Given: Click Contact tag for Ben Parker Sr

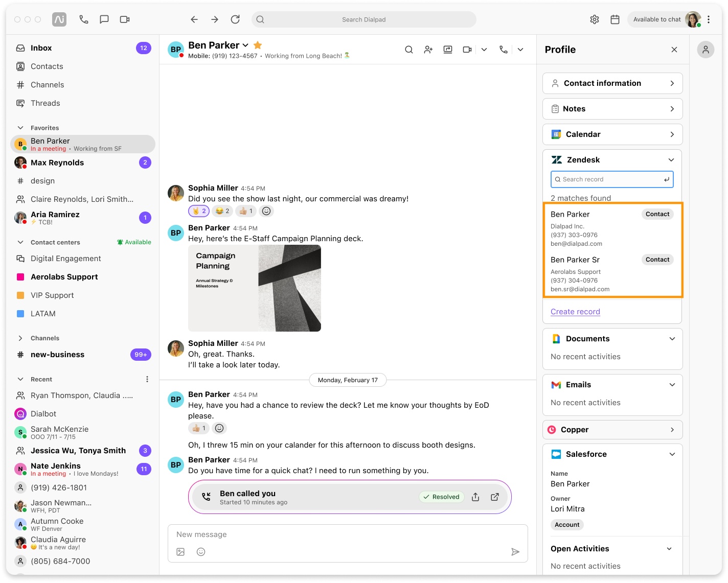Looking at the screenshot, I should [x=657, y=260].
